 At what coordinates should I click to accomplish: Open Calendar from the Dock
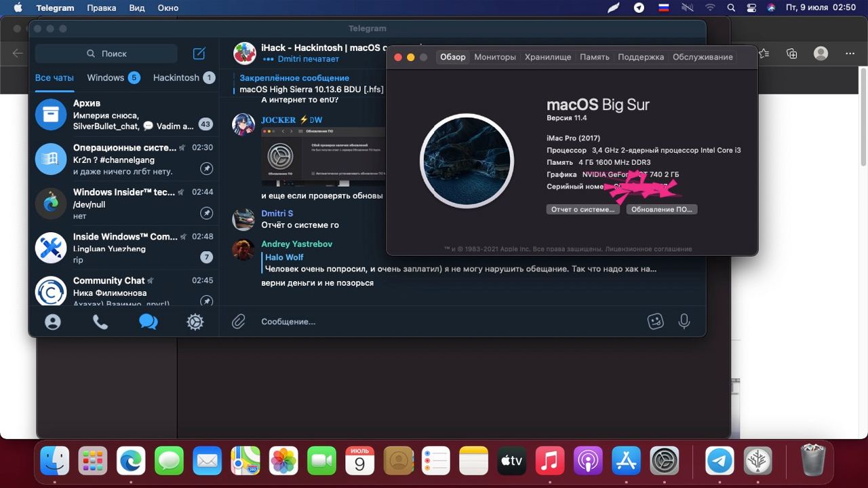coord(359,461)
